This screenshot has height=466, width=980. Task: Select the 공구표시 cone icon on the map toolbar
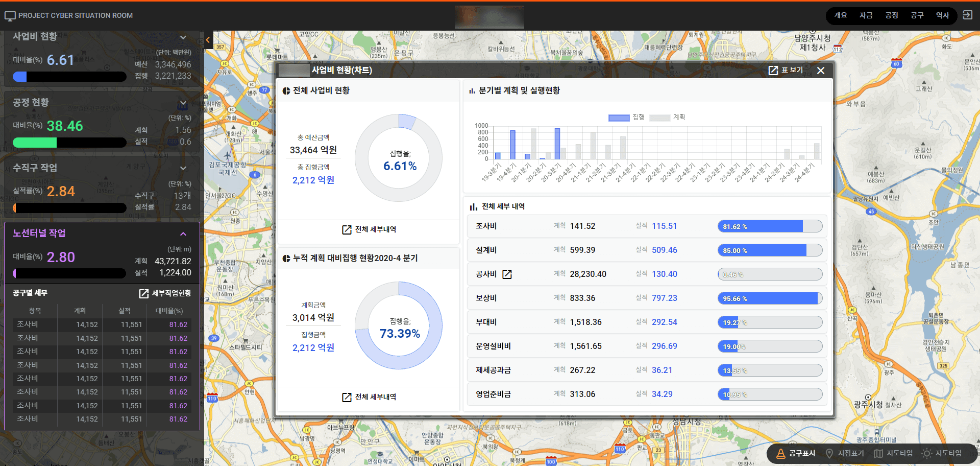780,453
